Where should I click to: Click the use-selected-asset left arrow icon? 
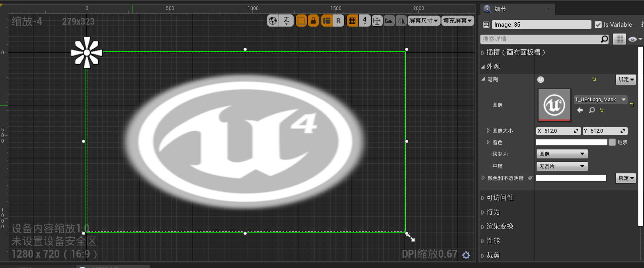580,110
